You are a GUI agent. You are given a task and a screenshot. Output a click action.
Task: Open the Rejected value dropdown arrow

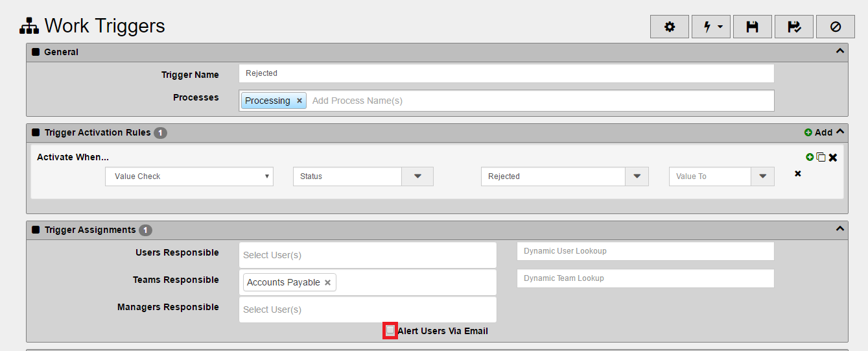637,176
